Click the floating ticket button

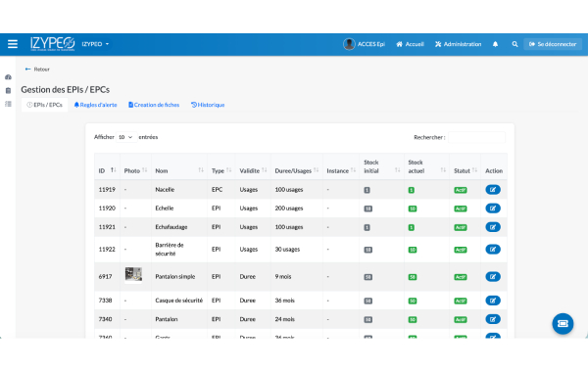click(x=563, y=323)
